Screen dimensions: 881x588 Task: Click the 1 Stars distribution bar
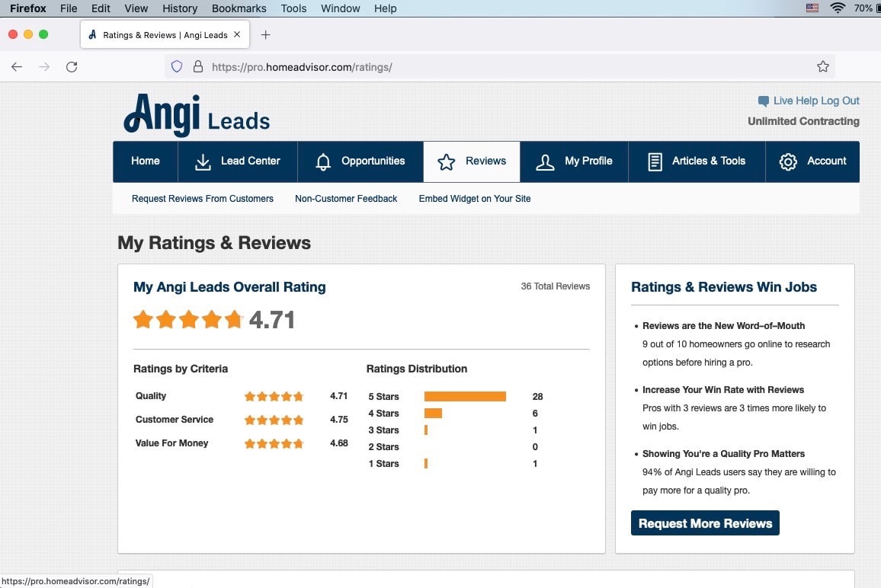[426, 463]
